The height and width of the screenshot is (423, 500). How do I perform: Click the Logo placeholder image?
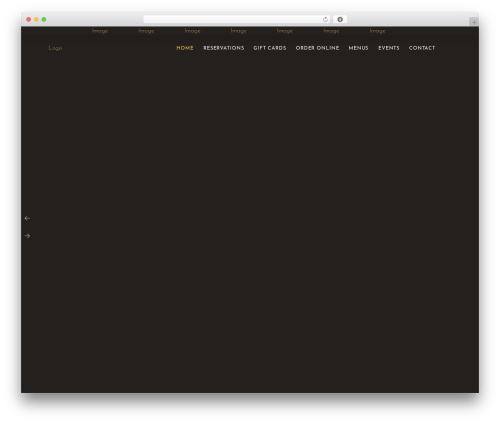[55, 48]
